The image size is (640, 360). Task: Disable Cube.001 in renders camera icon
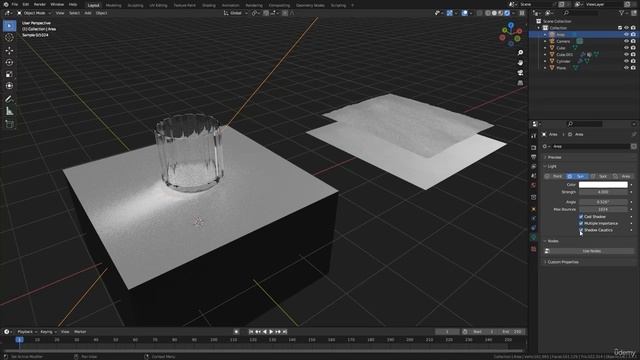click(633, 54)
